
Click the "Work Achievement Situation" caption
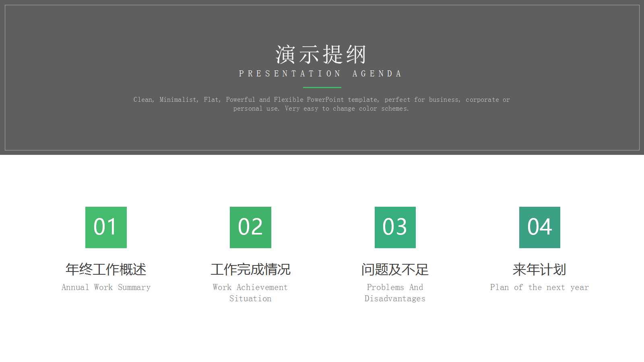coord(250,292)
